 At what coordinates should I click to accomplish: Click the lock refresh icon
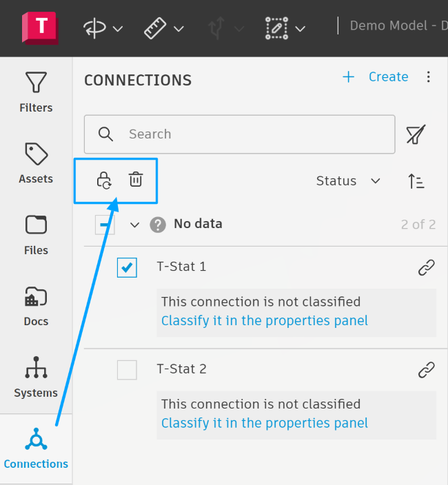[103, 180]
